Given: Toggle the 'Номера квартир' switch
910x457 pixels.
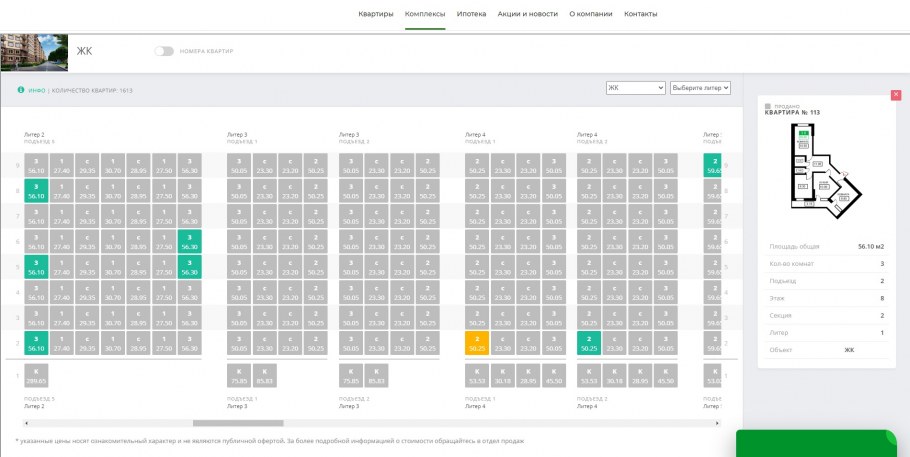Looking at the screenshot, I should [164, 51].
